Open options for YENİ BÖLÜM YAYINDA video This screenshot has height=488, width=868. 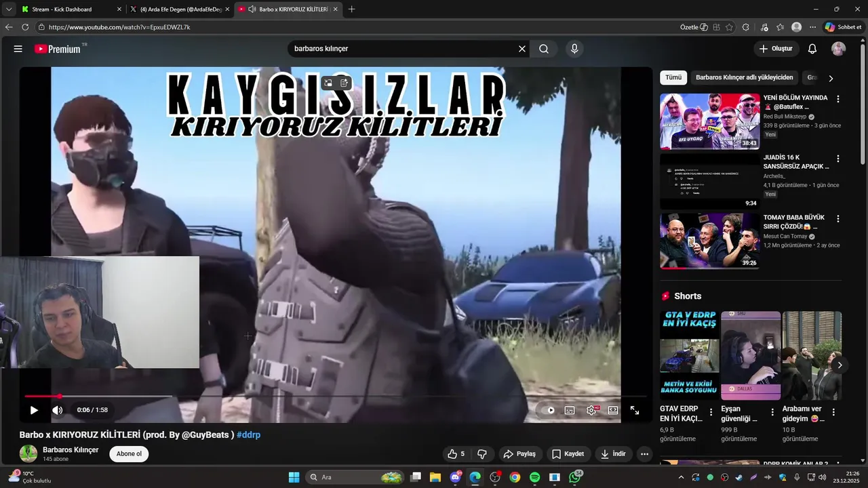(x=837, y=99)
